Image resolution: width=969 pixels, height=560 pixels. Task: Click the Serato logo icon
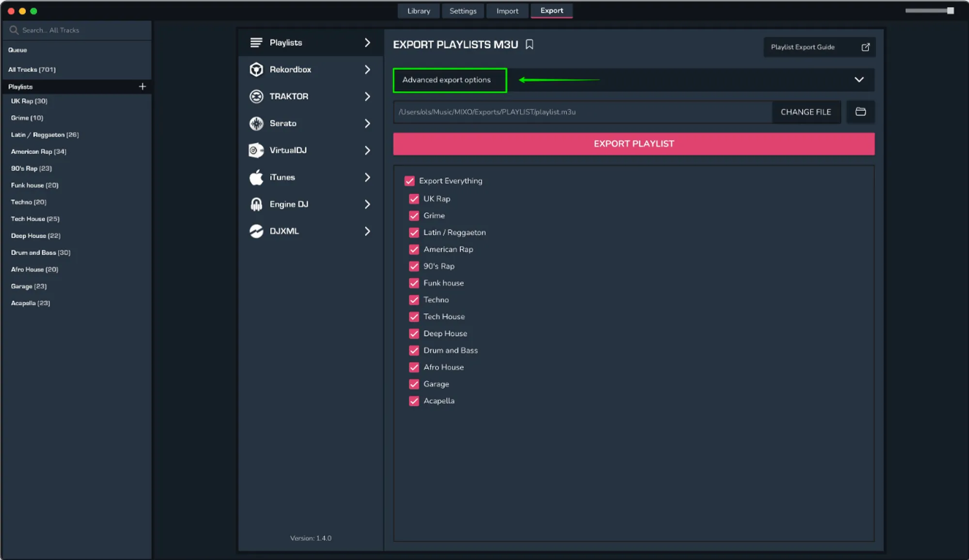pos(256,124)
